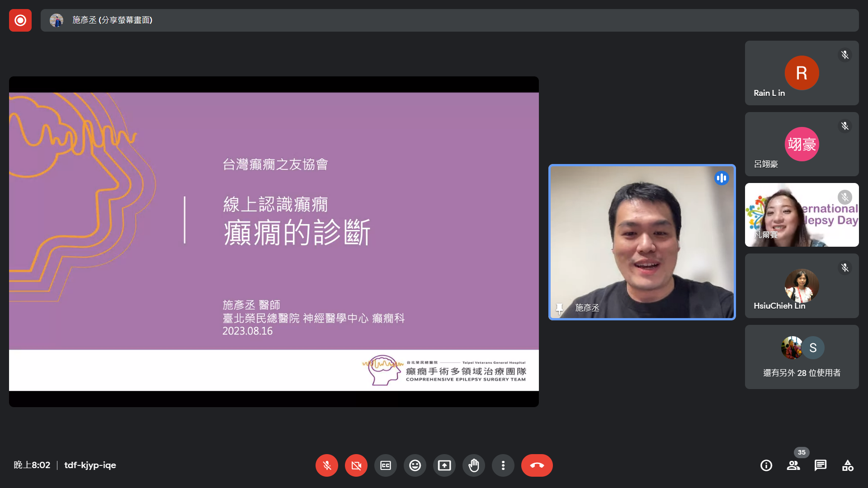Click the unpin icon on 施彥丞 video
Image resolution: width=868 pixels, height=488 pixels.
559,309
